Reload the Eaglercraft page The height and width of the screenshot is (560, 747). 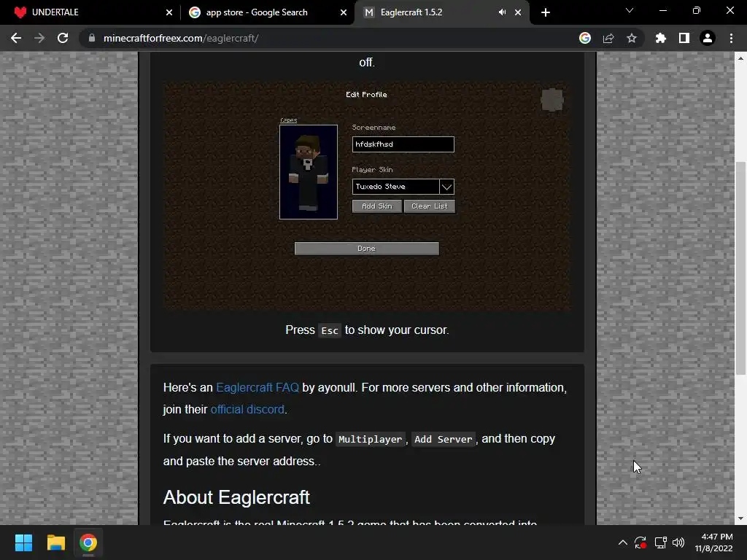coord(63,38)
